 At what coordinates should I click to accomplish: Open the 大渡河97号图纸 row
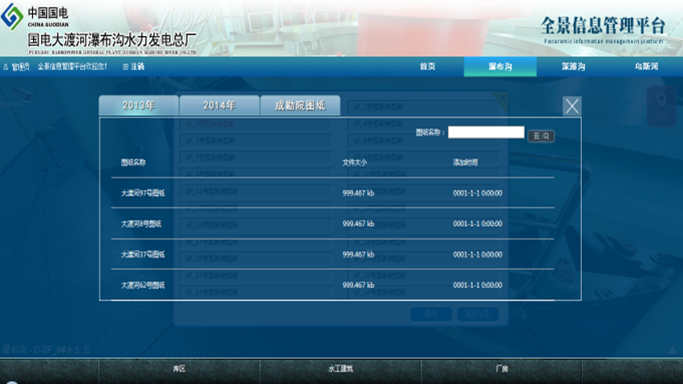[332, 193]
